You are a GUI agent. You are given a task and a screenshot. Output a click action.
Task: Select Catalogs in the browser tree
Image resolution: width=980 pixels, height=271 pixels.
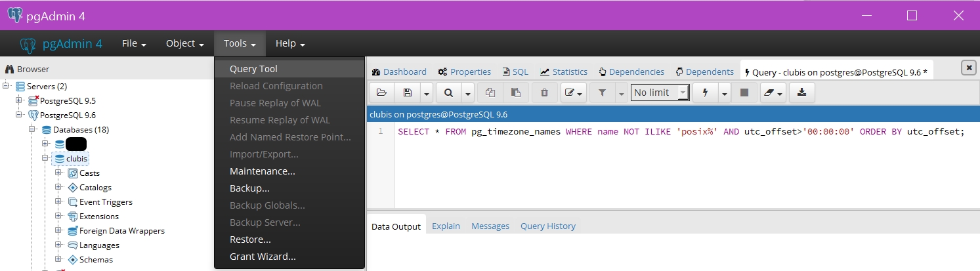(x=95, y=187)
